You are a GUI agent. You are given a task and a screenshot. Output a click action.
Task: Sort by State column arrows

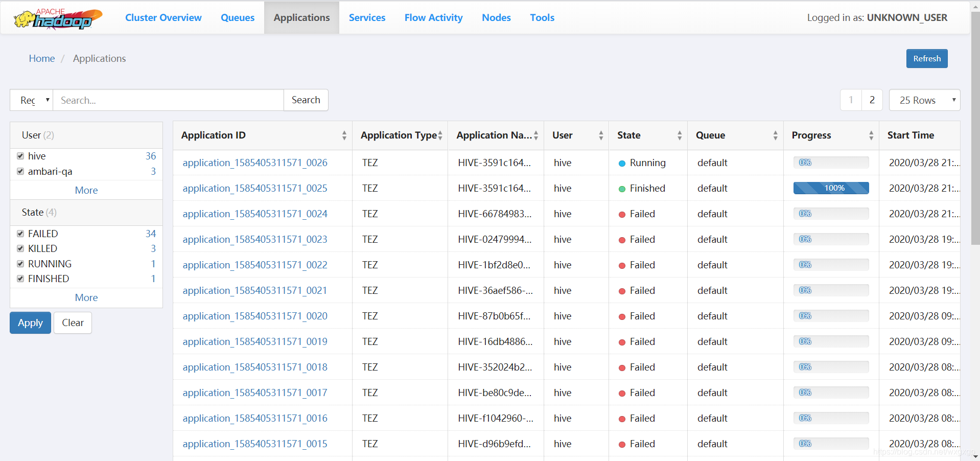[x=680, y=135]
